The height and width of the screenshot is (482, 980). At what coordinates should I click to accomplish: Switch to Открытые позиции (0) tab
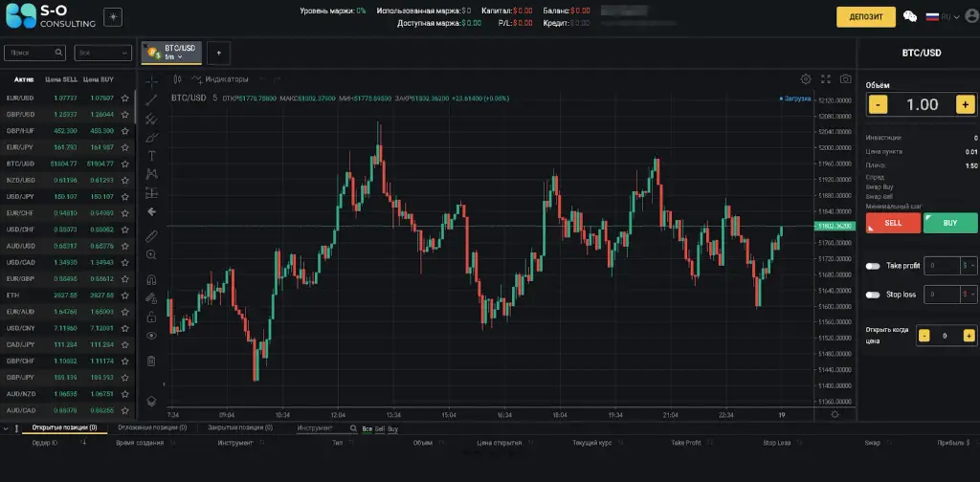click(x=64, y=427)
